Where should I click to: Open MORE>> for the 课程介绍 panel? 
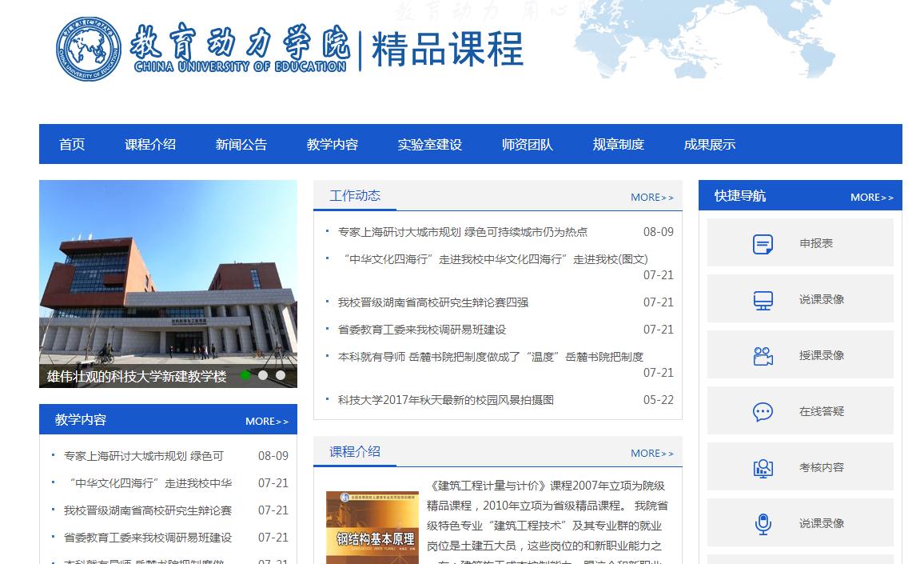[652, 453]
